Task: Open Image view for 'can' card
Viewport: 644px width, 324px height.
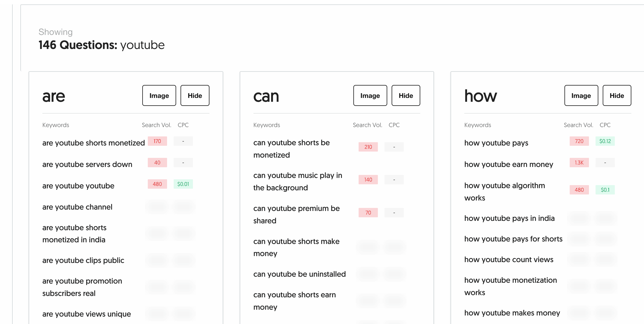Action: (370, 95)
